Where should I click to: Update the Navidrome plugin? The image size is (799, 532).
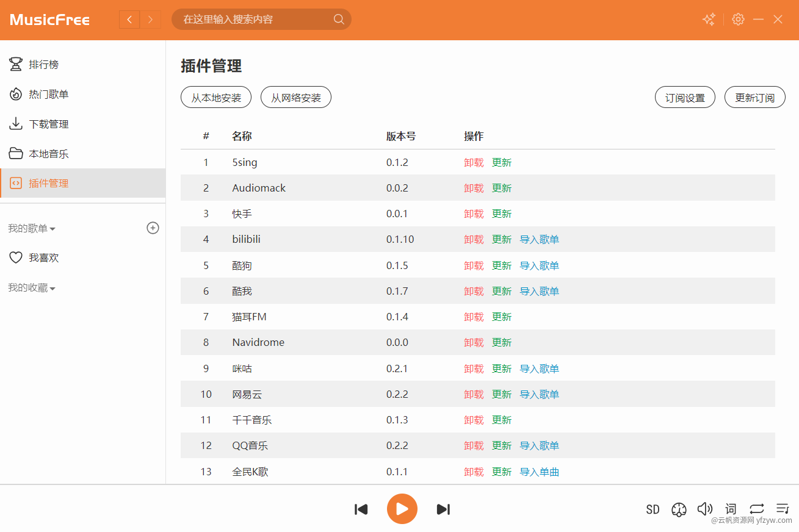(x=502, y=342)
